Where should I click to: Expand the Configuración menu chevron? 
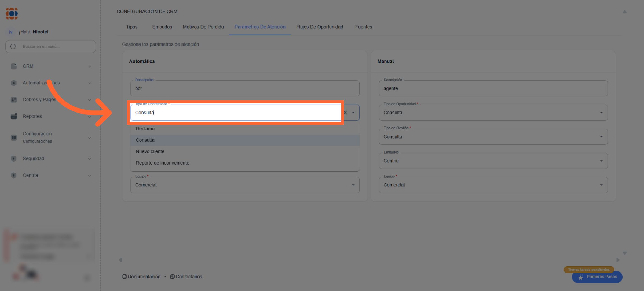pyautogui.click(x=90, y=138)
